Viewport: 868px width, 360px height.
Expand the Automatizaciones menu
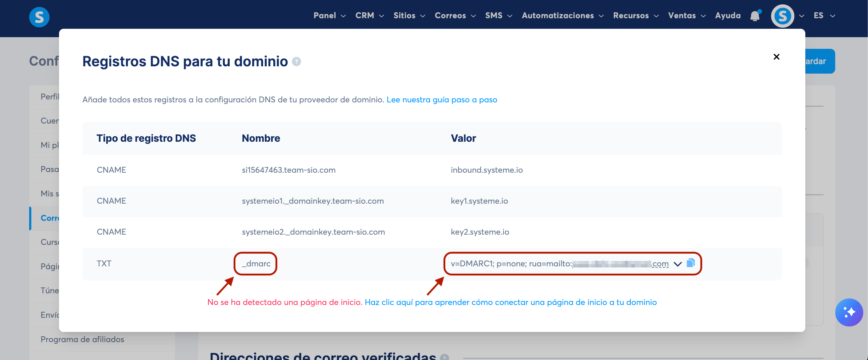[x=563, y=16]
